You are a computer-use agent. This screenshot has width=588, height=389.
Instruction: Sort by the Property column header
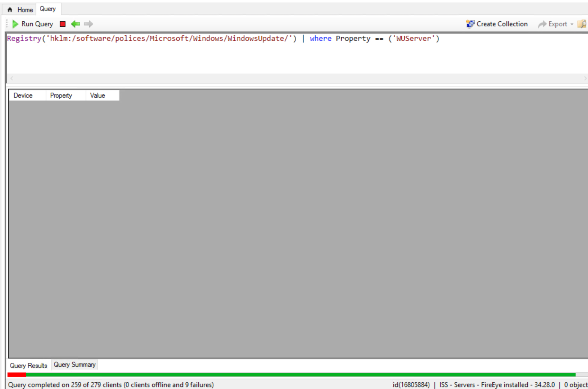pyautogui.click(x=66, y=95)
